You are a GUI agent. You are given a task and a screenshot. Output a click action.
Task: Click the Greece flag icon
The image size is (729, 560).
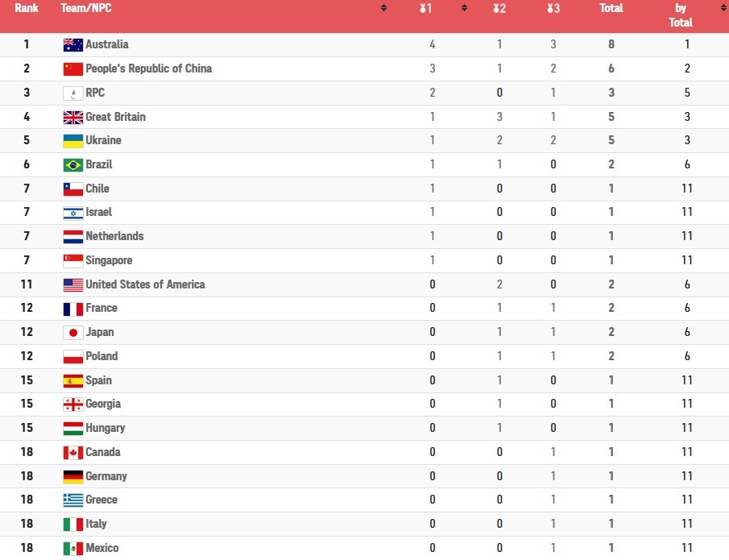73,500
